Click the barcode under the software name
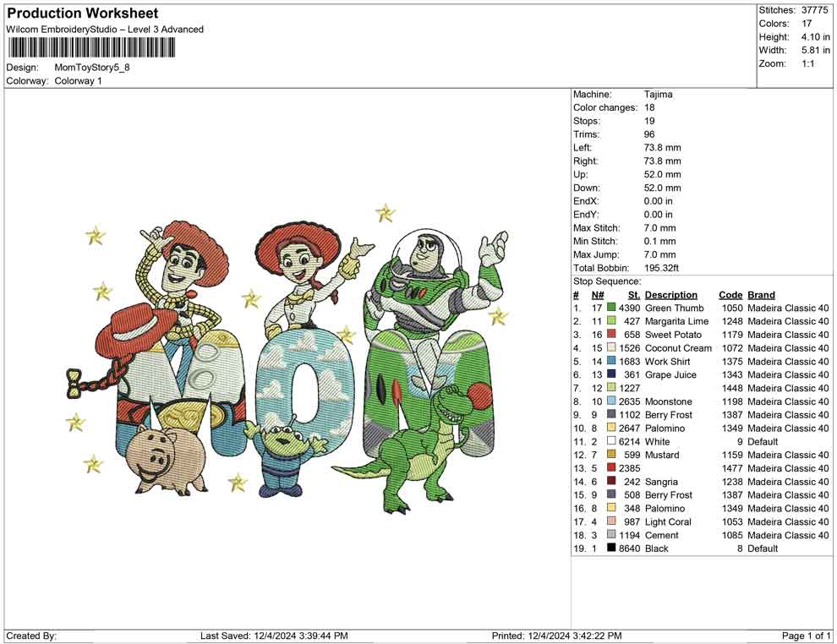 (91, 47)
